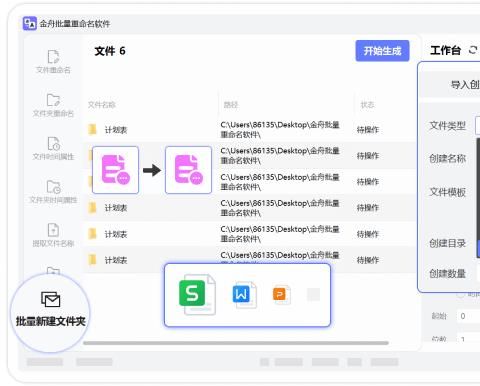Open the 文件夹重命名 sidebar tool
Viewport: 480px width, 386px height.
[x=53, y=105]
